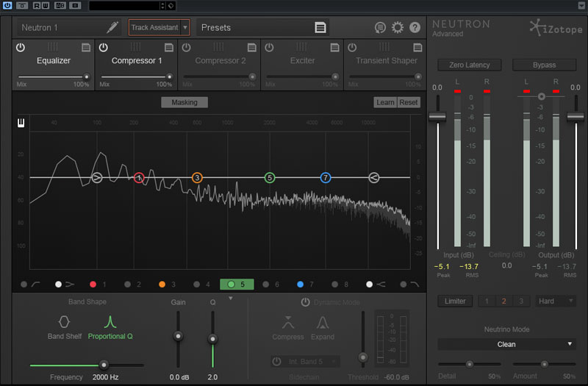This screenshot has width=588, height=386.
Task: Select the high-pass filter node on the EQ curve
Action: [97, 177]
